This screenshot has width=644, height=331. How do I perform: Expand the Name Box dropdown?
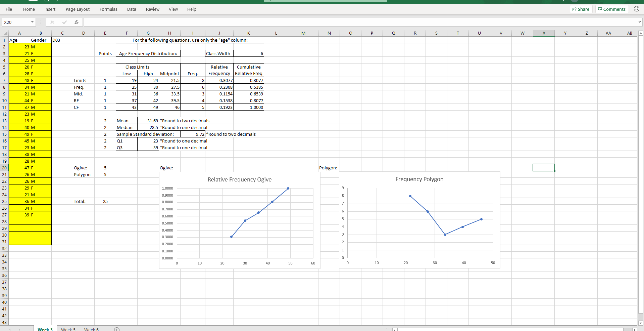[x=33, y=22]
